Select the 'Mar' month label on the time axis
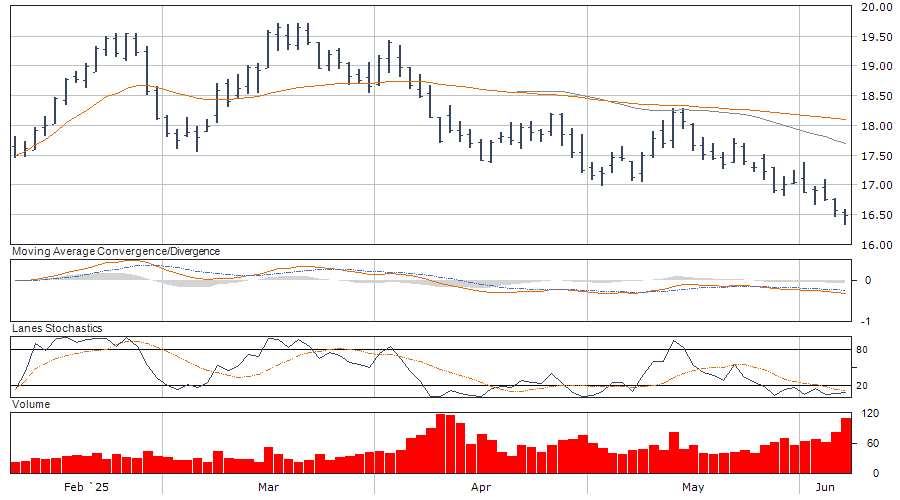 point(268,487)
